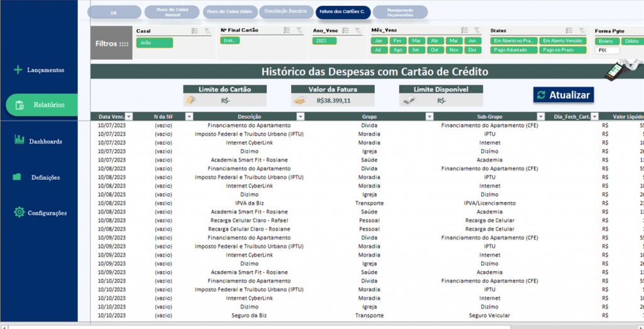Image resolution: width=644 pixels, height=329 pixels.
Task: Clear filter icon on Mês_Venc slicer
Action: (x=477, y=30)
